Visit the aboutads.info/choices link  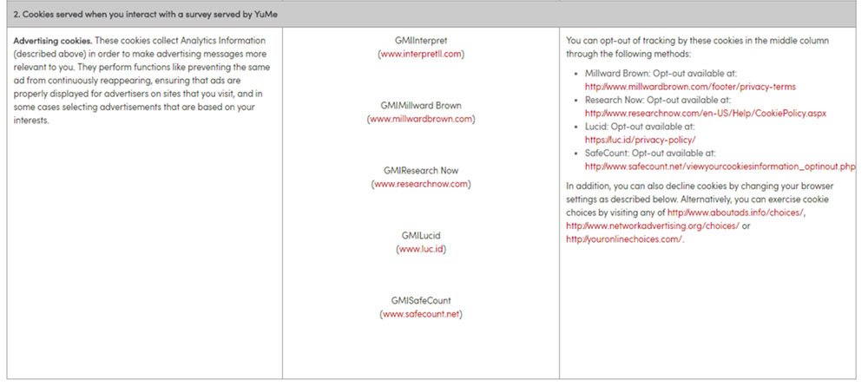[x=735, y=213]
